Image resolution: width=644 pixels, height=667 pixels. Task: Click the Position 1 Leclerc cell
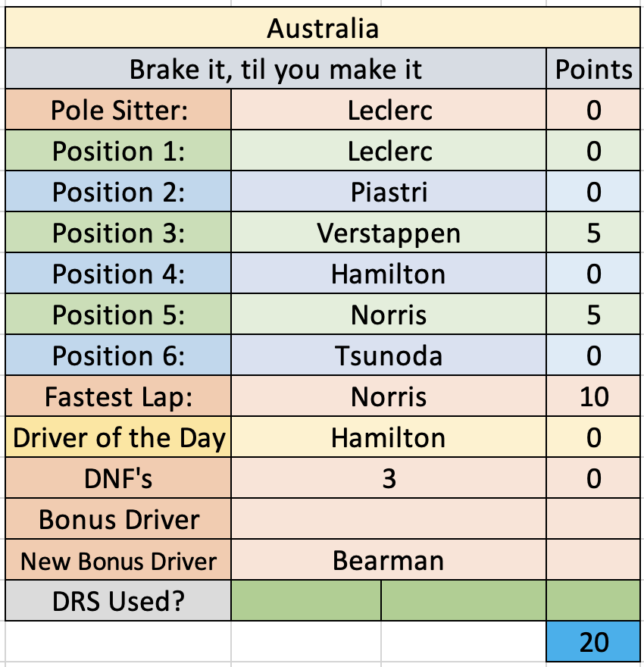click(389, 150)
